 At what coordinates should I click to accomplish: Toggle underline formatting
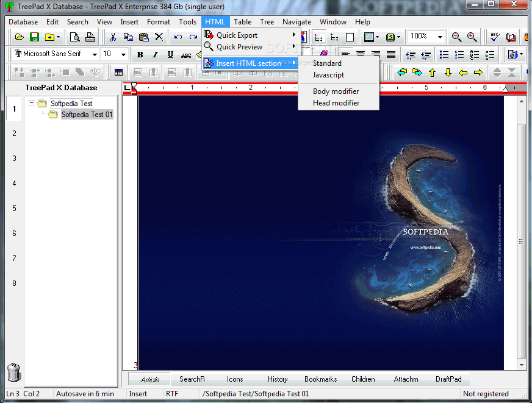click(170, 55)
